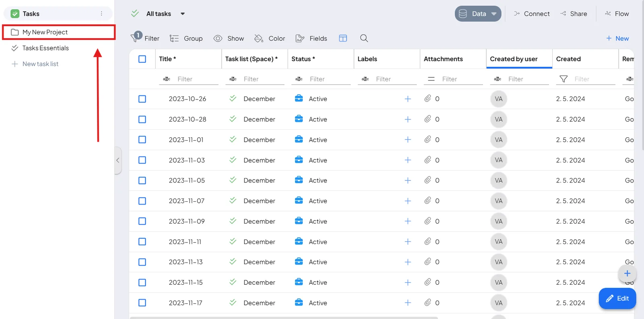
Task: Collapse the left sidebar chevron
Action: (x=118, y=160)
